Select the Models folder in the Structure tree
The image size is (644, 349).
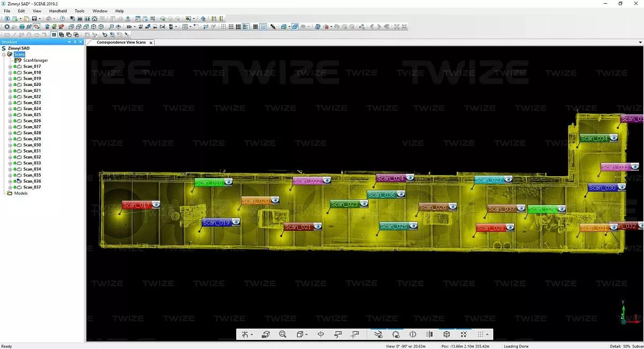click(20, 193)
